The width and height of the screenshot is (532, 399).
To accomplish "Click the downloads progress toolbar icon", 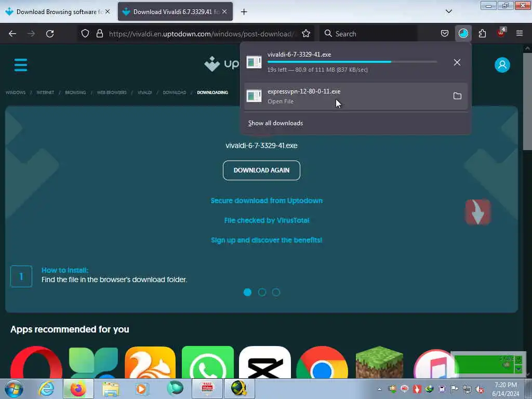I will pyautogui.click(x=463, y=34).
